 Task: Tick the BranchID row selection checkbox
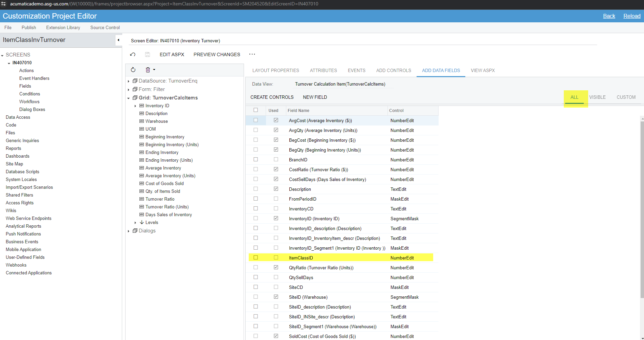(x=256, y=160)
